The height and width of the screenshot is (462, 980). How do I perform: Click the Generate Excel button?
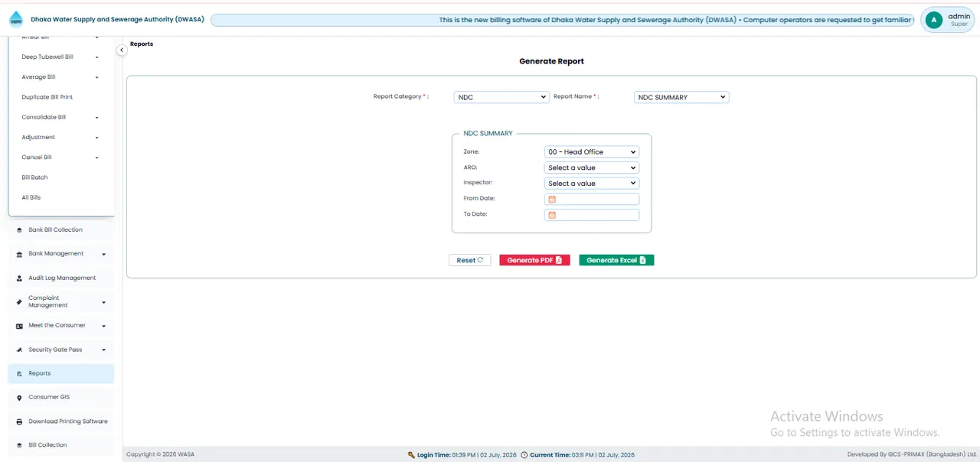[616, 260]
